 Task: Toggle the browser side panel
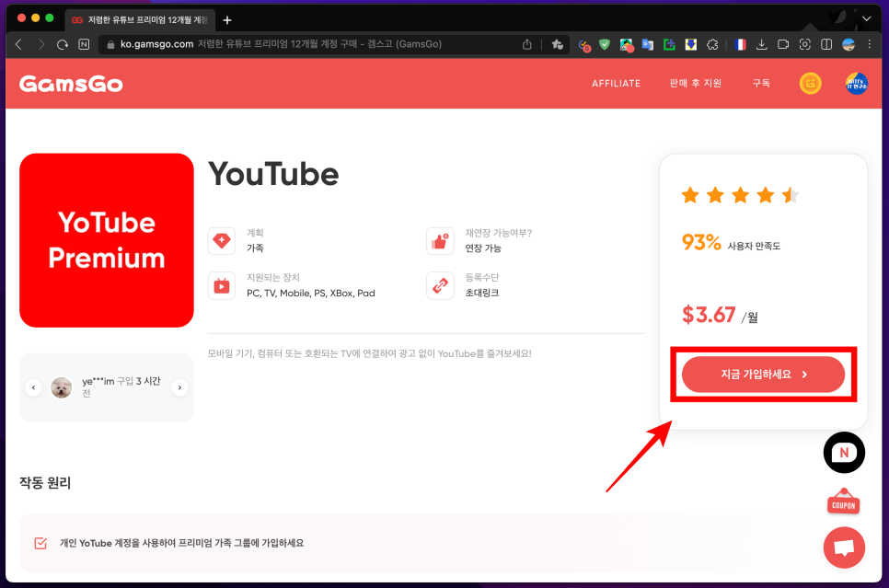[826, 44]
